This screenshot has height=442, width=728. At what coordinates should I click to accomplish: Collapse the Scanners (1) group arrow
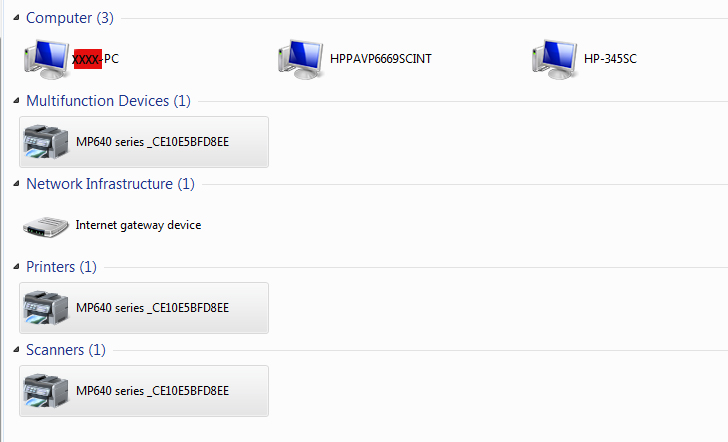point(16,350)
